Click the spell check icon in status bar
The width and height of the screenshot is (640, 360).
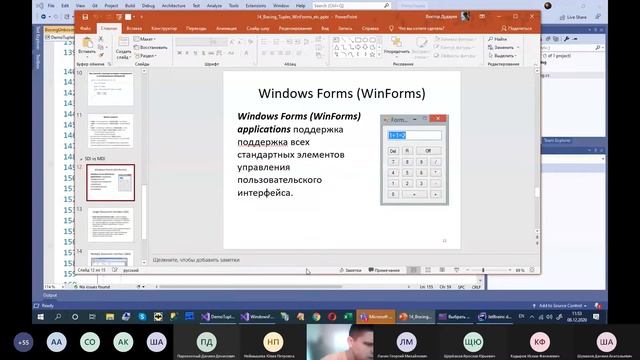[x=115, y=270]
